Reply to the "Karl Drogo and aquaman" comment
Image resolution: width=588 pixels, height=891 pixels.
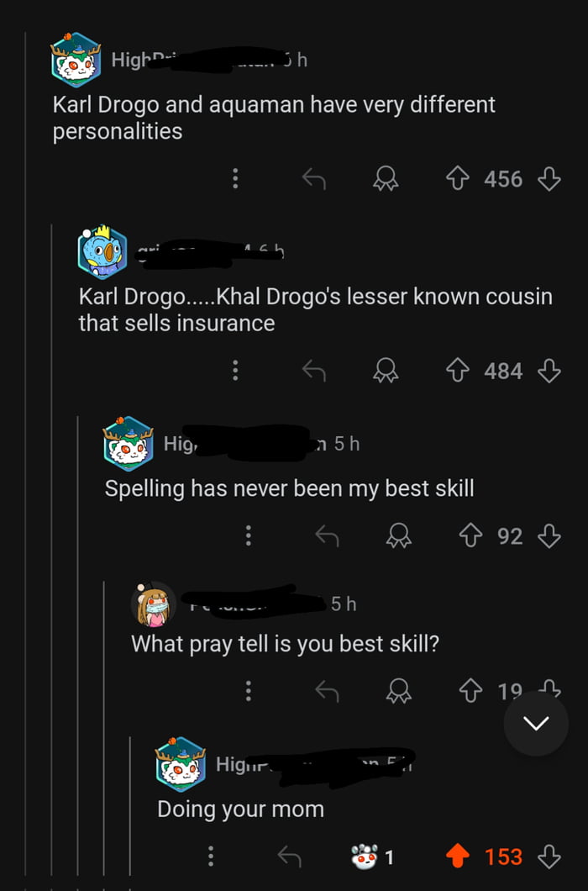(313, 179)
